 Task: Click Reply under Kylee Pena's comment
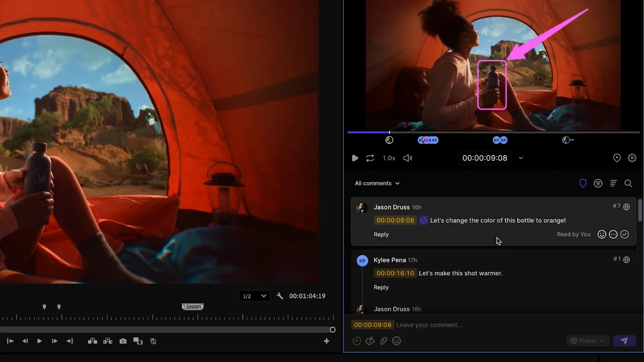click(x=381, y=287)
